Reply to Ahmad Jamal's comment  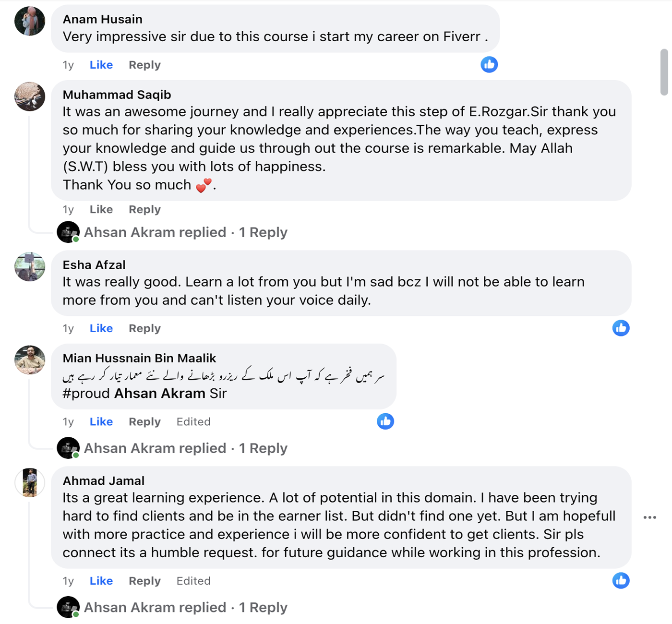tap(144, 581)
